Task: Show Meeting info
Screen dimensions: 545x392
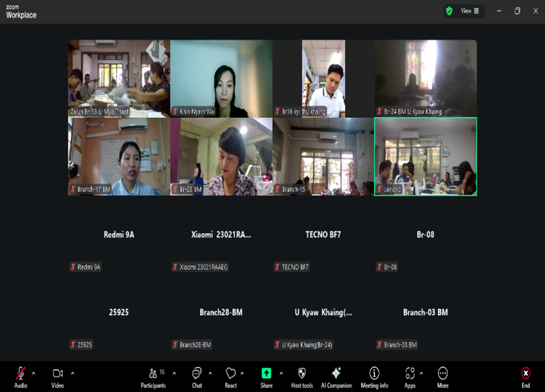Action: click(374, 375)
